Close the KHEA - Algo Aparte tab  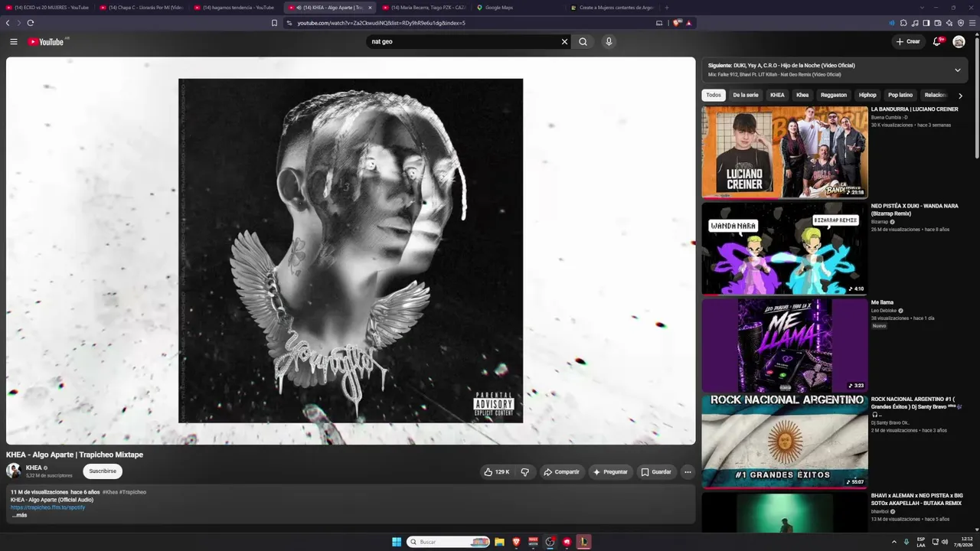click(x=370, y=8)
